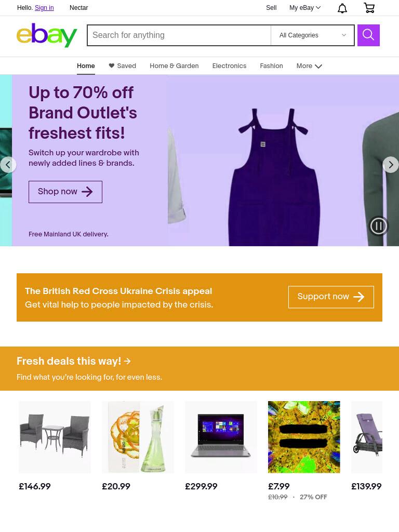
Task: Expand the More navigation menu
Action: click(x=309, y=66)
